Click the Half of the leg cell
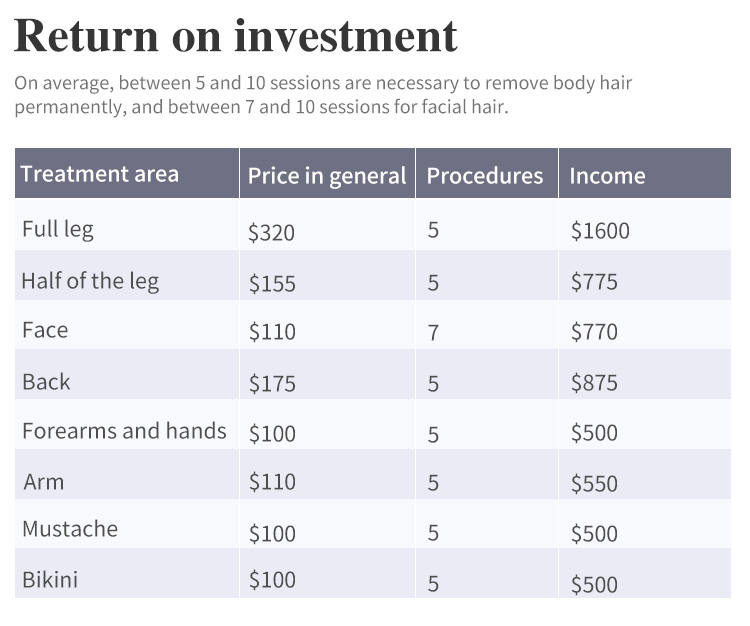 (x=90, y=281)
